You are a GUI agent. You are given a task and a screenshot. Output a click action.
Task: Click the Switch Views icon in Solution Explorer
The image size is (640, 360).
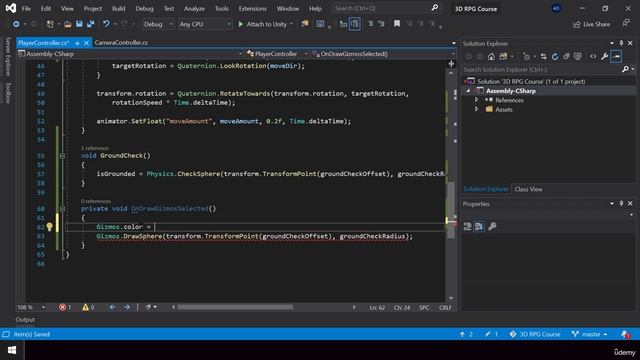pyautogui.click(x=503, y=56)
